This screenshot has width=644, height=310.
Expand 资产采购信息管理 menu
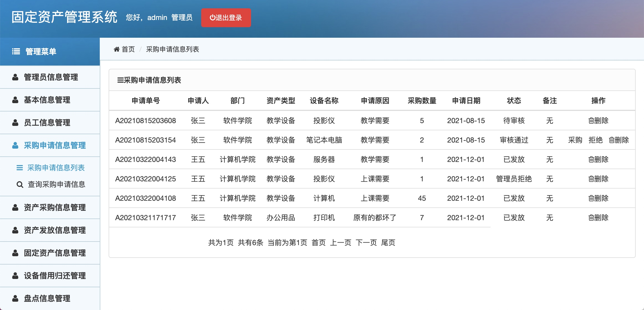pos(50,208)
